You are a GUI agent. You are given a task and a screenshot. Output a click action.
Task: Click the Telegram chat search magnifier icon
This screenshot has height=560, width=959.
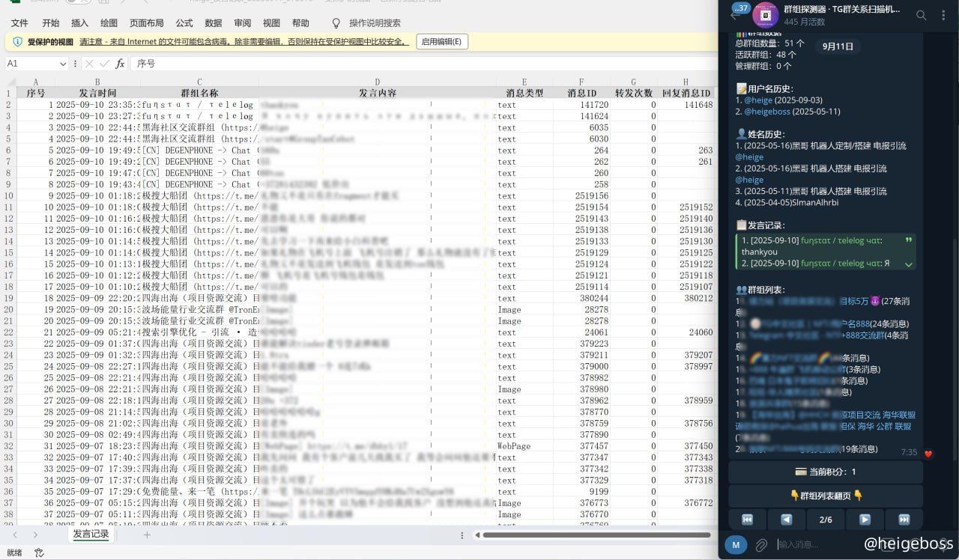tap(922, 15)
